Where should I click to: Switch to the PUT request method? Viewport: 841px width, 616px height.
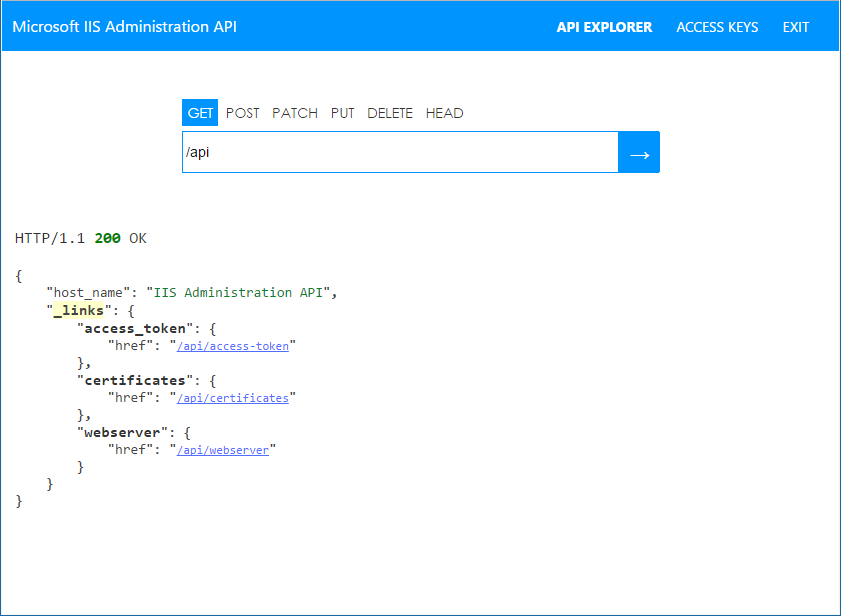[x=342, y=113]
